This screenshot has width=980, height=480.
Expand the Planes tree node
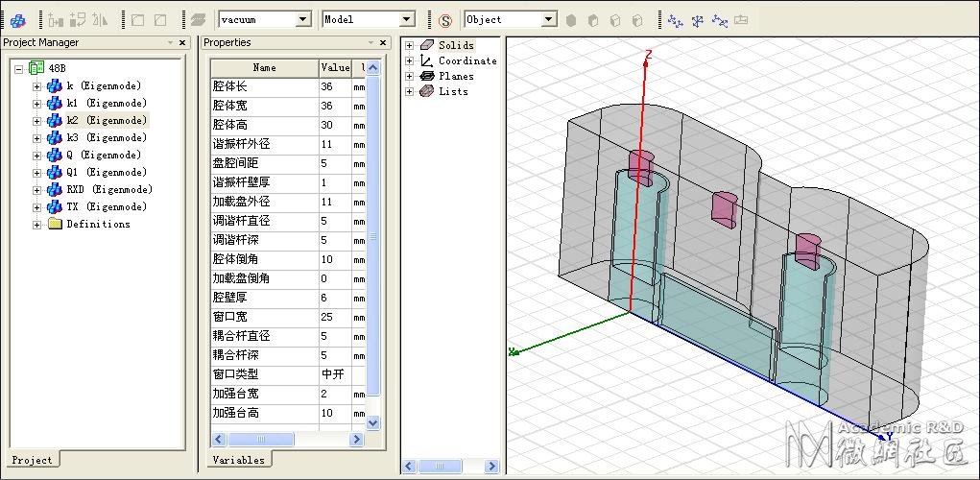410,76
